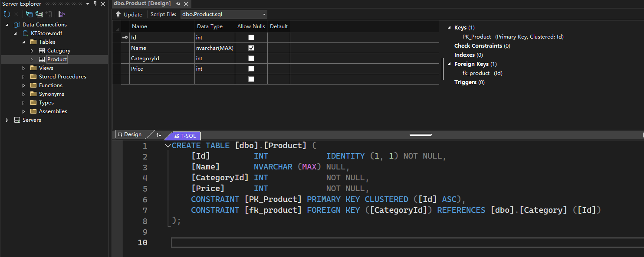Enable Allow Nulls for CategoryId
This screenshot has height=257, width=644.
251,59
